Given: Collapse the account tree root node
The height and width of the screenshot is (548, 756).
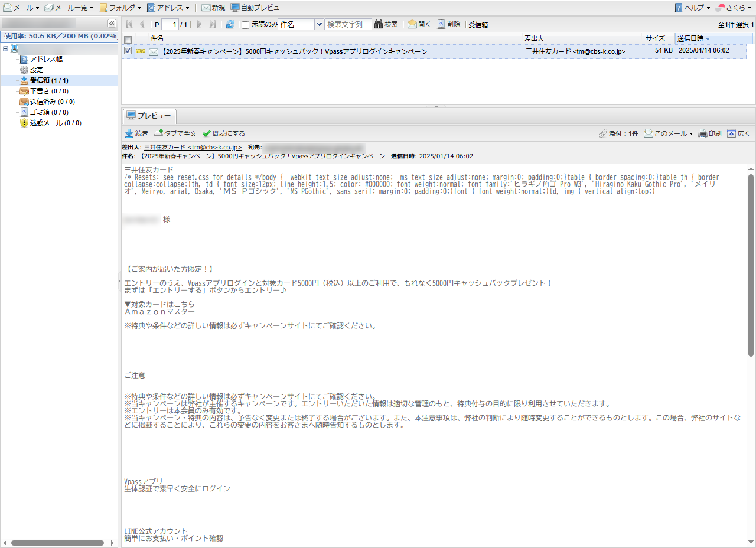Looking at the screenshot, I should pyautogui.click(x=6, y=48).
